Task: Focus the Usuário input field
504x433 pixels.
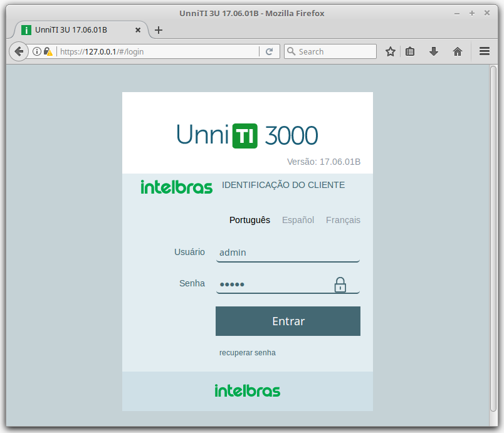Action: tap(287, 253)
